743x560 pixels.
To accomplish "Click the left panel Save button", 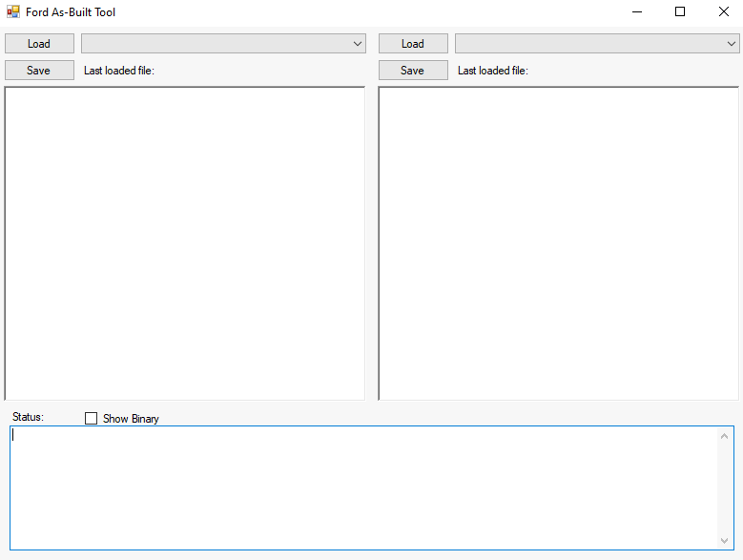I will pyautogui.click(x=39, y=70).
